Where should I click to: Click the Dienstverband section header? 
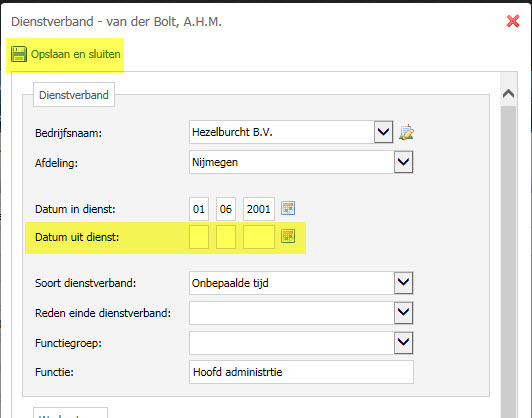pyautogui.click(x=74, y=95)
